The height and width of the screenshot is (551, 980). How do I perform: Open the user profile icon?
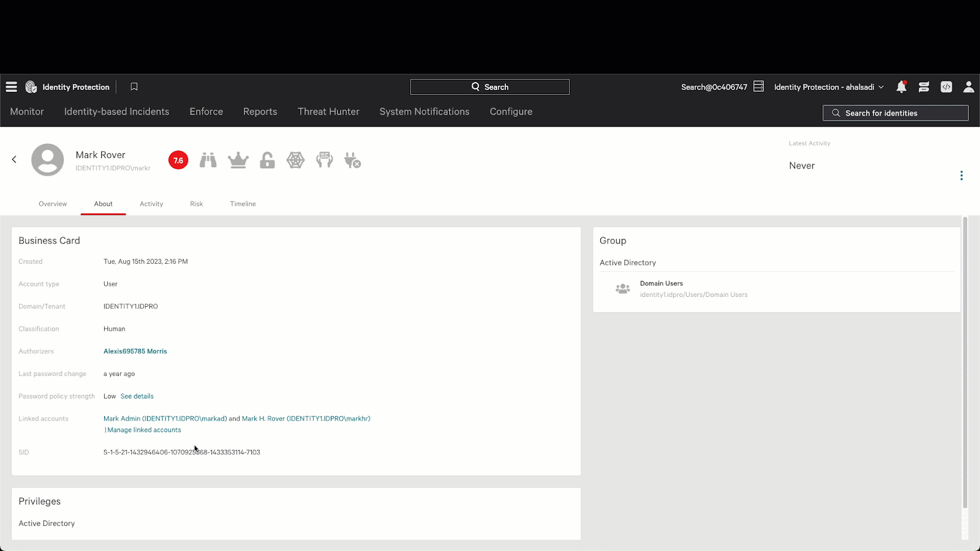click(x=968, y=87)
